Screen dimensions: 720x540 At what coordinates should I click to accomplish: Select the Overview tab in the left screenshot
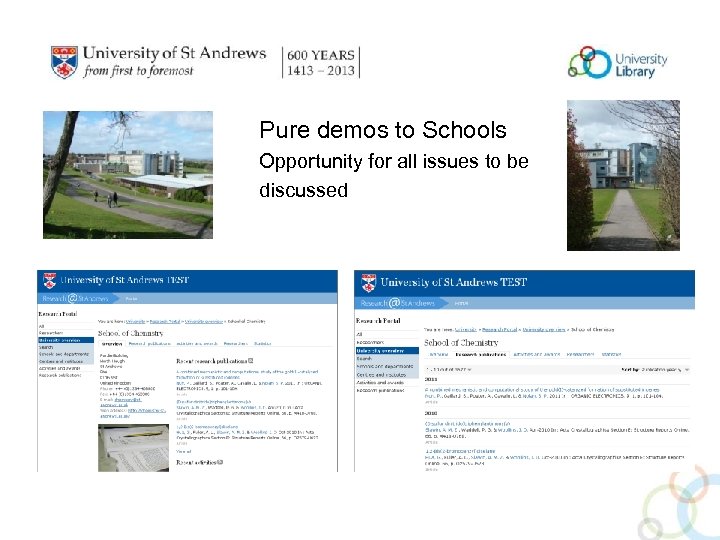point(112,343)
